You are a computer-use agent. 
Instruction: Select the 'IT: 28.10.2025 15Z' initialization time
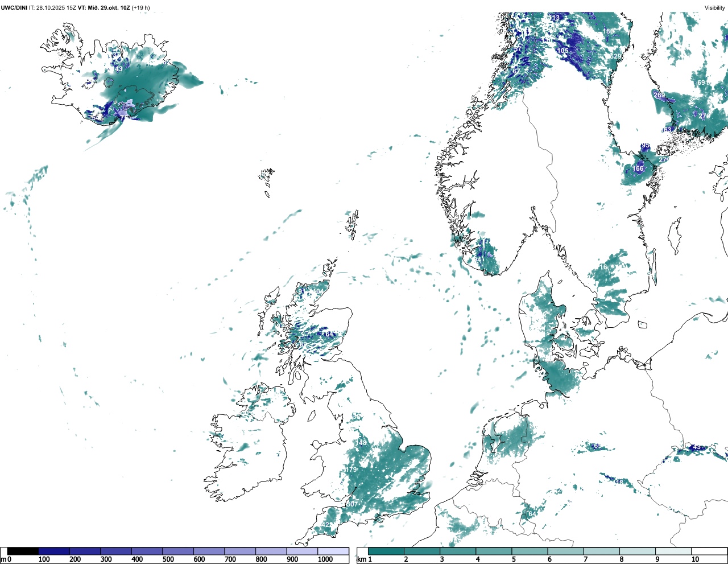coord(53,8)
